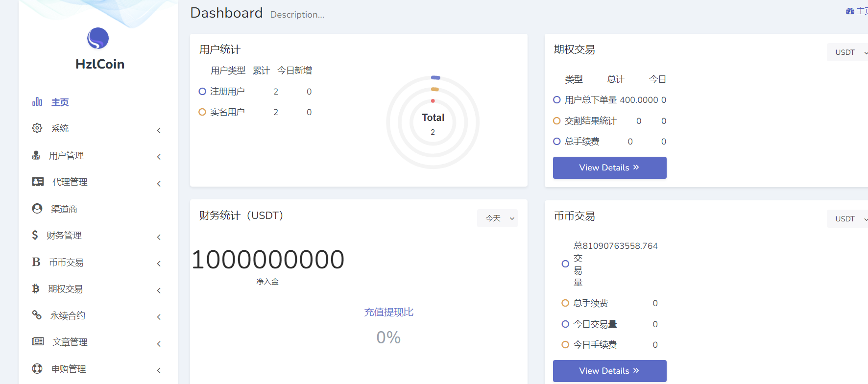Expand the chevron next to 系统
The width and height of the screenshot is (868, 384).
159,130
